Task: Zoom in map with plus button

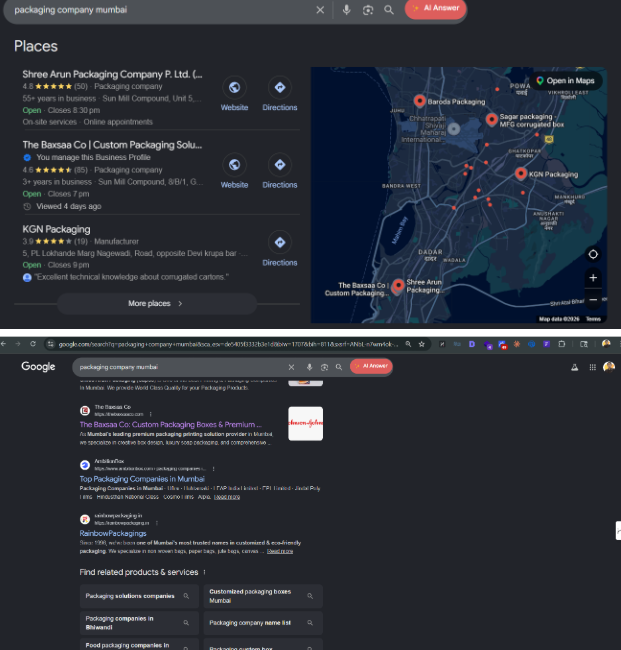Action: 593,278
